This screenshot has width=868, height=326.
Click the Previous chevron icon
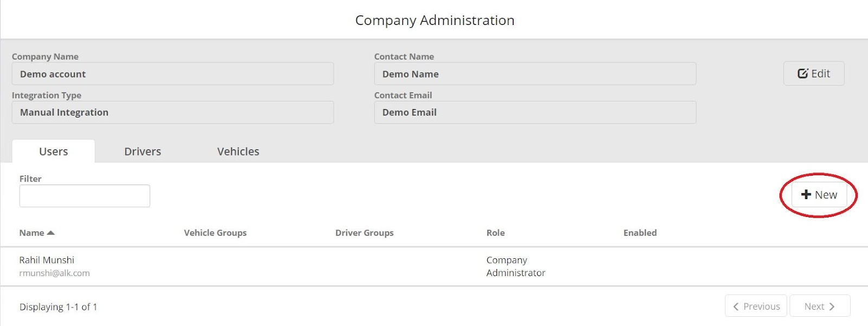click(x=736, y=306)
